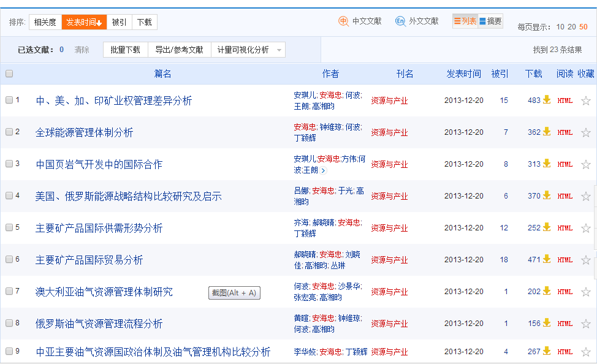Open HTML view of 中国页岩气开发中的国际合作
Viewport: 597px width, 364px height.
click(x=564, y=164)
